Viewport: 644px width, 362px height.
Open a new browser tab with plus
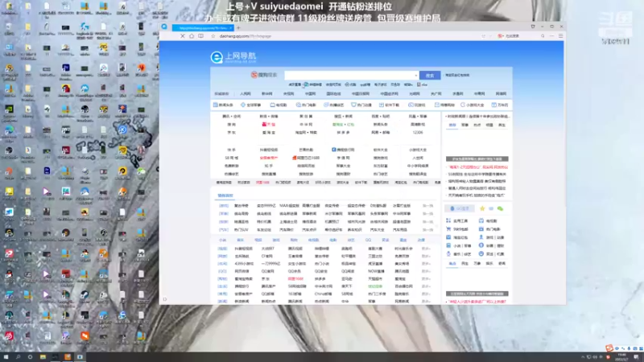pos(238,28)
